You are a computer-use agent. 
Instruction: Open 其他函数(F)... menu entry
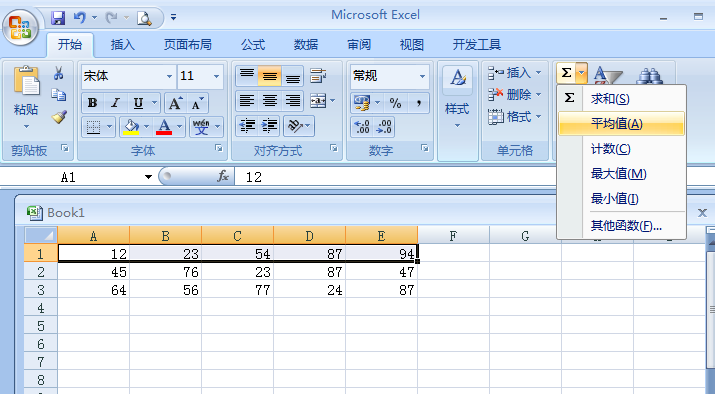tap(621, 225)
